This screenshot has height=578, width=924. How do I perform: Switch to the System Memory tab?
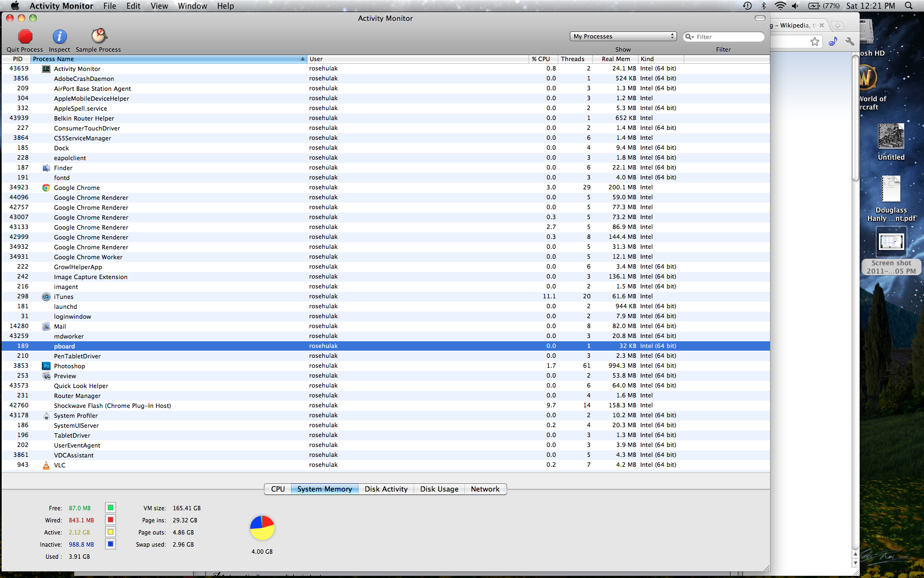tap(324, 489)
